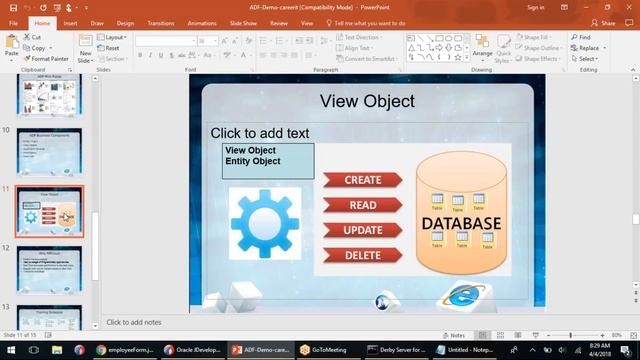Select slide 12 thumbnail

coord(49,270)
